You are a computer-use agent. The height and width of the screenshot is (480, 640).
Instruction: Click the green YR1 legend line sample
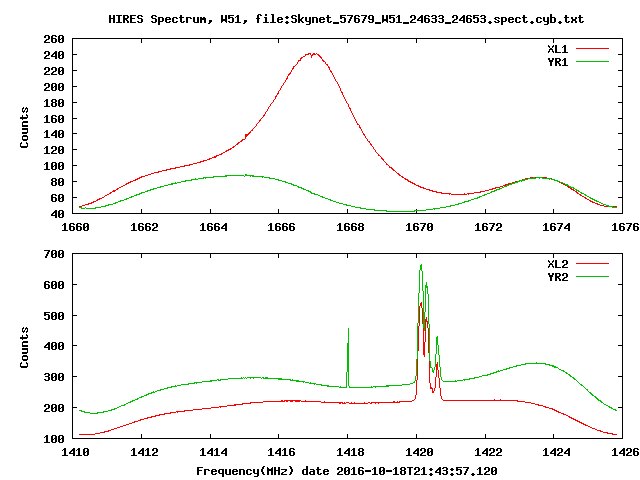(x=592, y=62)
